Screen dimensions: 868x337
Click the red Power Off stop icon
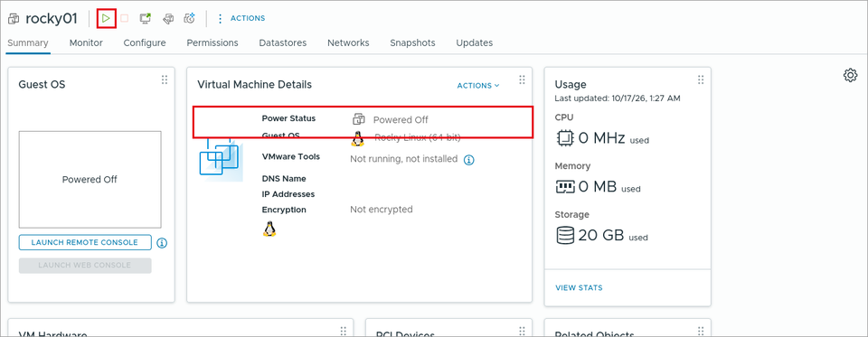point(125,18)
